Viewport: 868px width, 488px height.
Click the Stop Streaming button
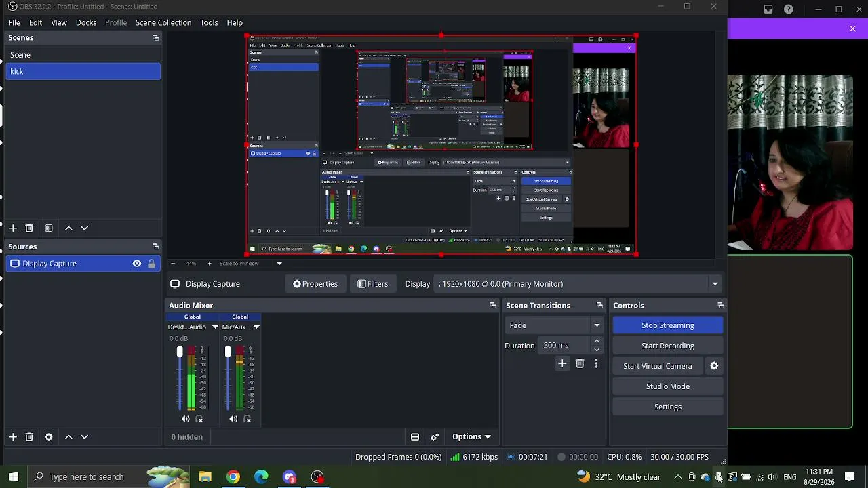click(668, 325)
